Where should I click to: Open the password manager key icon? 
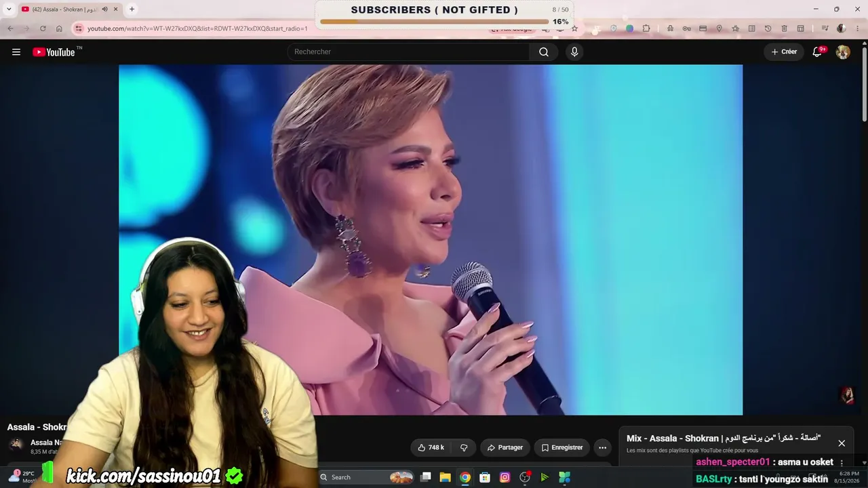[686, 28]
